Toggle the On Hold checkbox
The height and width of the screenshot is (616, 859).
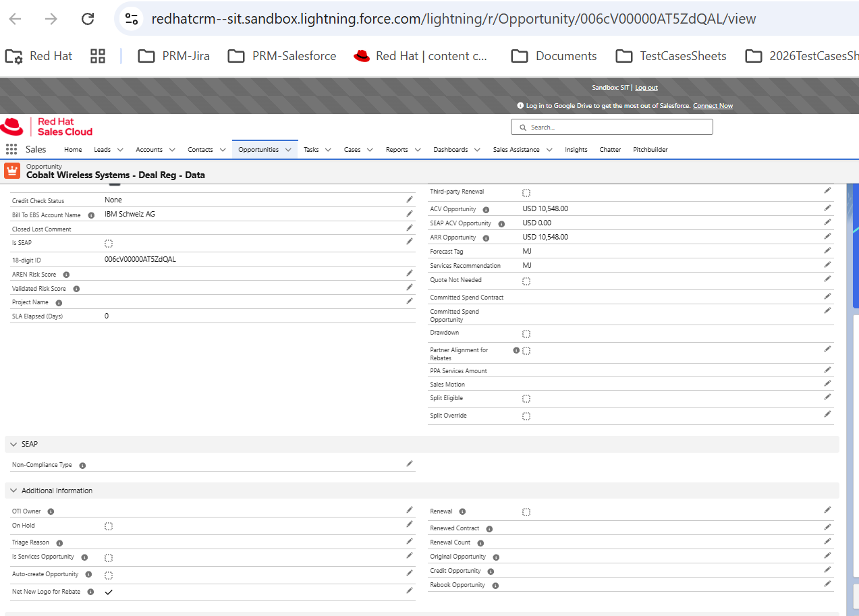click(109, 526)
